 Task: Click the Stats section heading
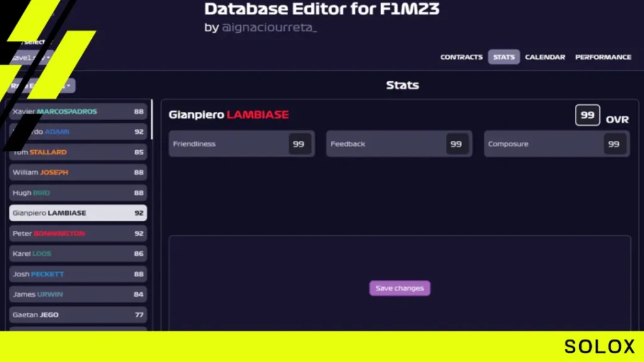(402, 85)
